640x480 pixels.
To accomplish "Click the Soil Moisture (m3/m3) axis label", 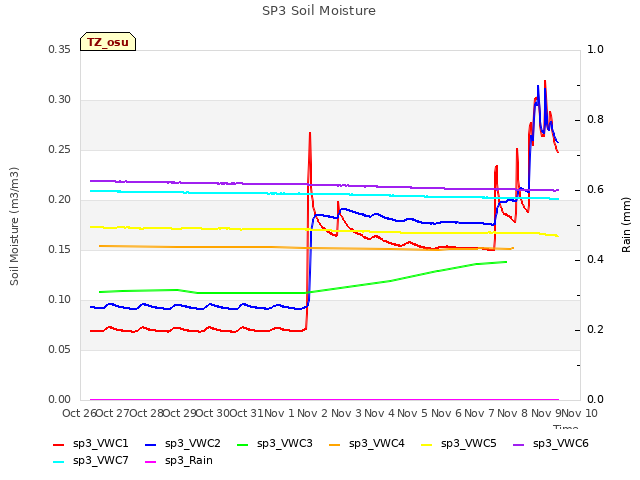I will (14, 226).
